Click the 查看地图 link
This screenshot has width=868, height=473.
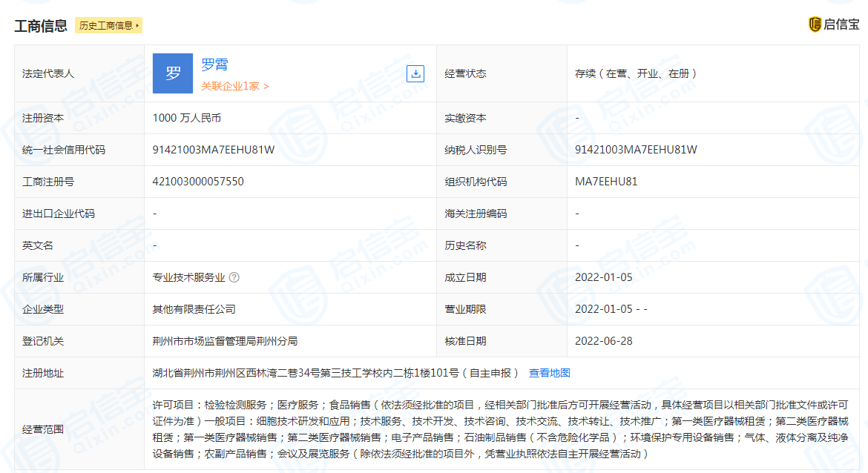coord(549,373)
